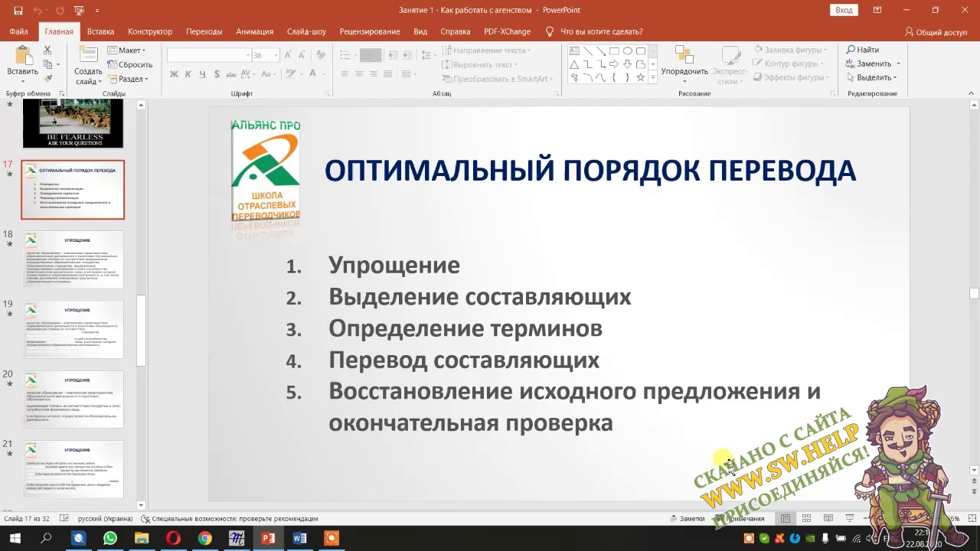The height and width of the screenshot is (551, 980).
Task: Select the star shape in the shapes gallery
Action: point(640,77)
